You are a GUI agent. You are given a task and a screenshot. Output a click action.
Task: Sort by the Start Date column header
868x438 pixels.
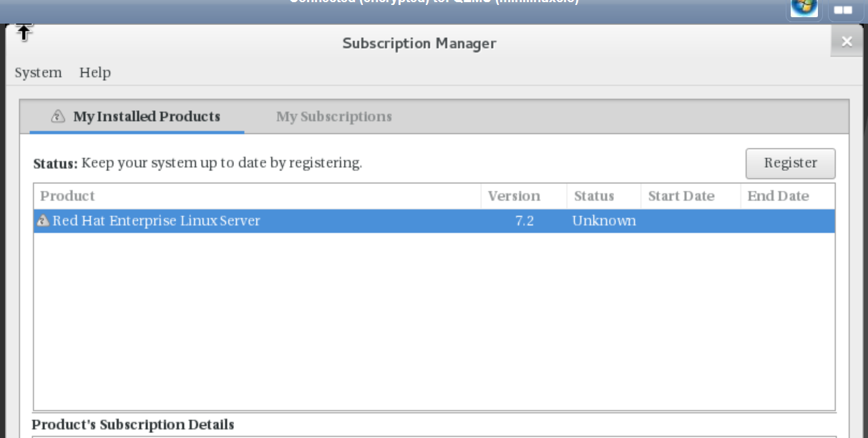tap(690, 196)
